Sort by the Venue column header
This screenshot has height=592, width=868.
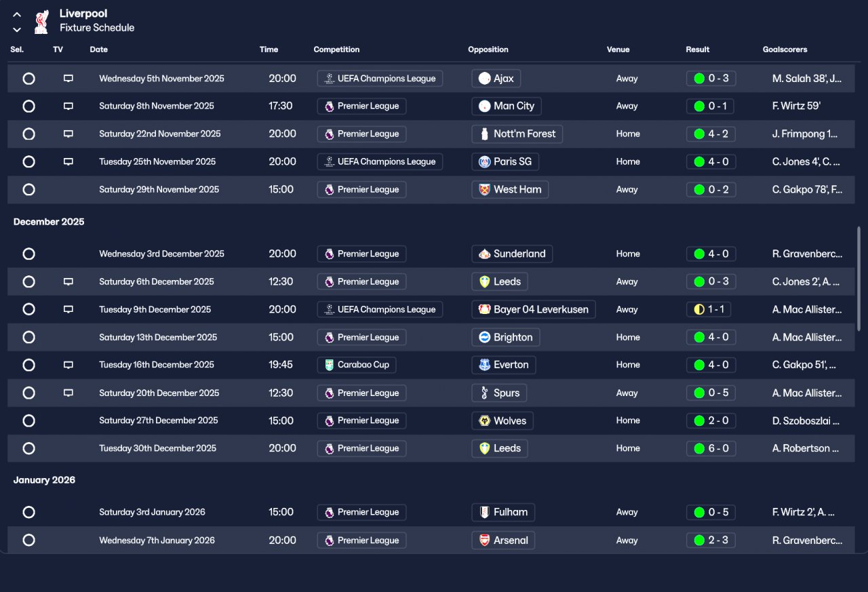tap(618, 50)
